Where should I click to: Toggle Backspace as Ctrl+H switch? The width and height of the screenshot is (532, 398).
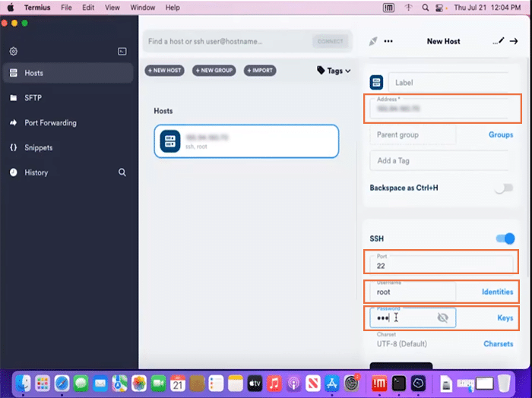[x=503, y=188]
